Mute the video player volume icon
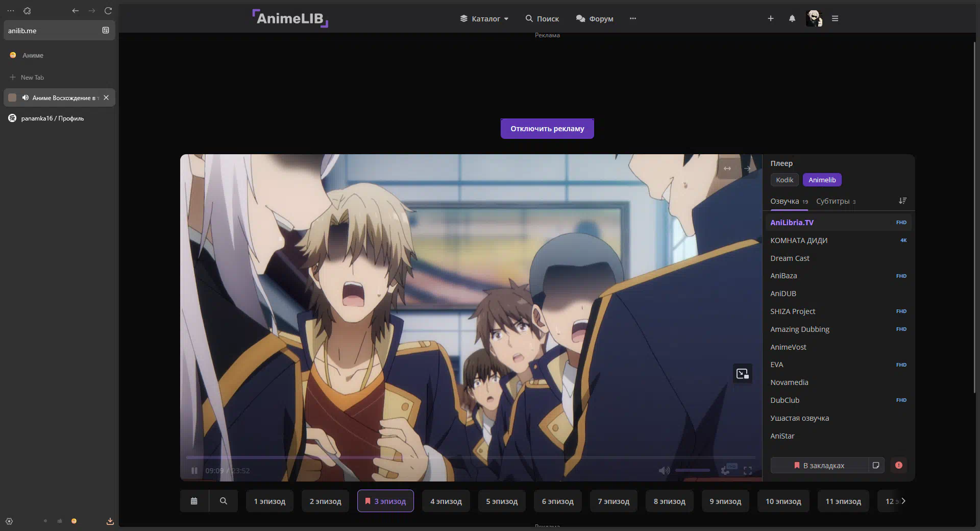This screenshot has width=980, height=531. 664,471
